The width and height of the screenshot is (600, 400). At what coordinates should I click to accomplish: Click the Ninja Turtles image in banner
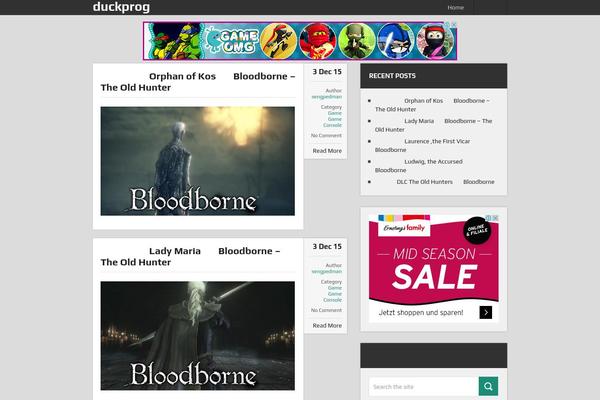pyautogui.click(x=175, y=41)
